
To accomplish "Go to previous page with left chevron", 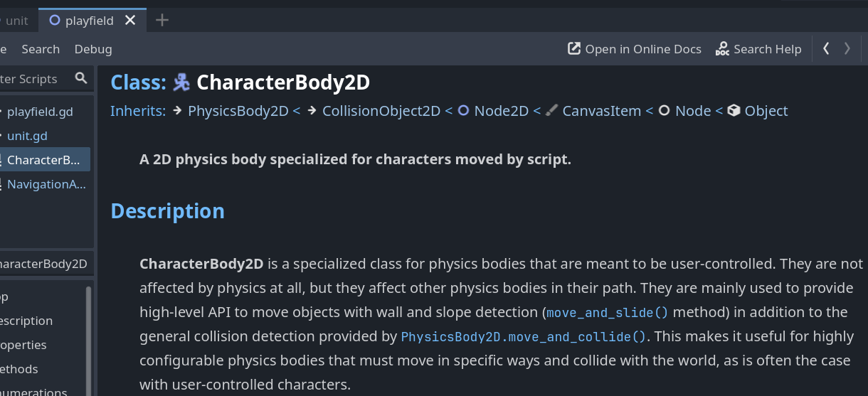I will pos(826,48).
